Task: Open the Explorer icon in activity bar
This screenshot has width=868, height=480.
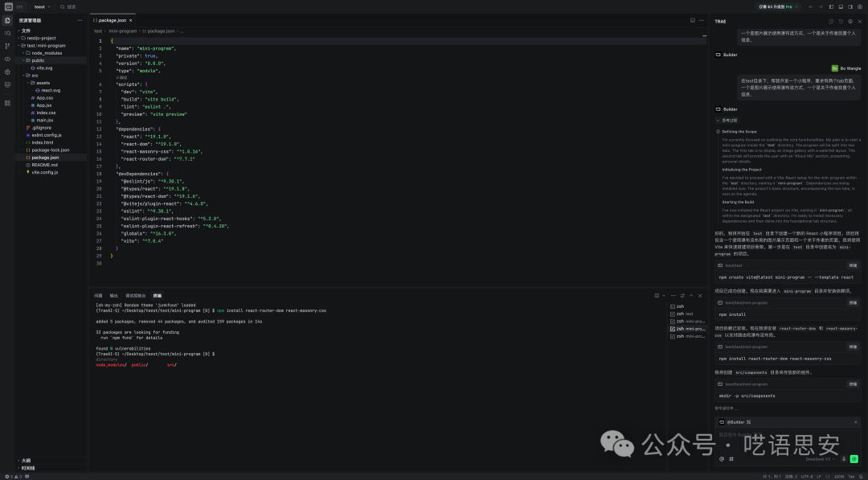Action: (7, 20)
